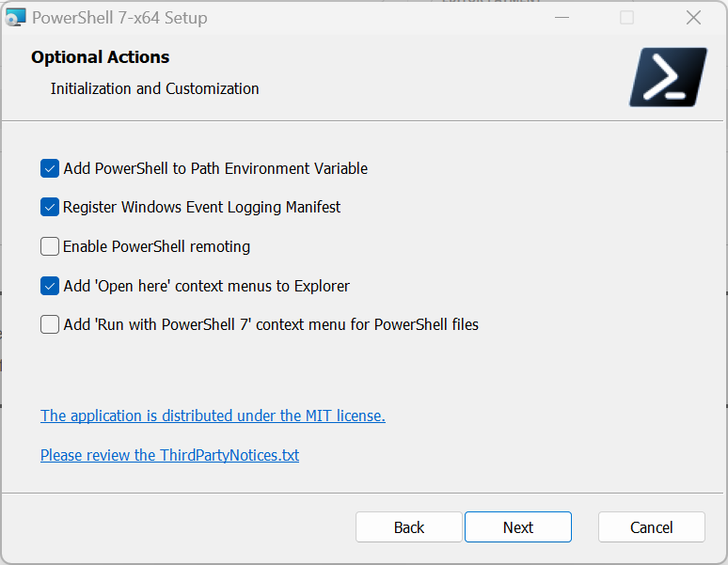Cancel the PowerShell setup

[651, 527]
